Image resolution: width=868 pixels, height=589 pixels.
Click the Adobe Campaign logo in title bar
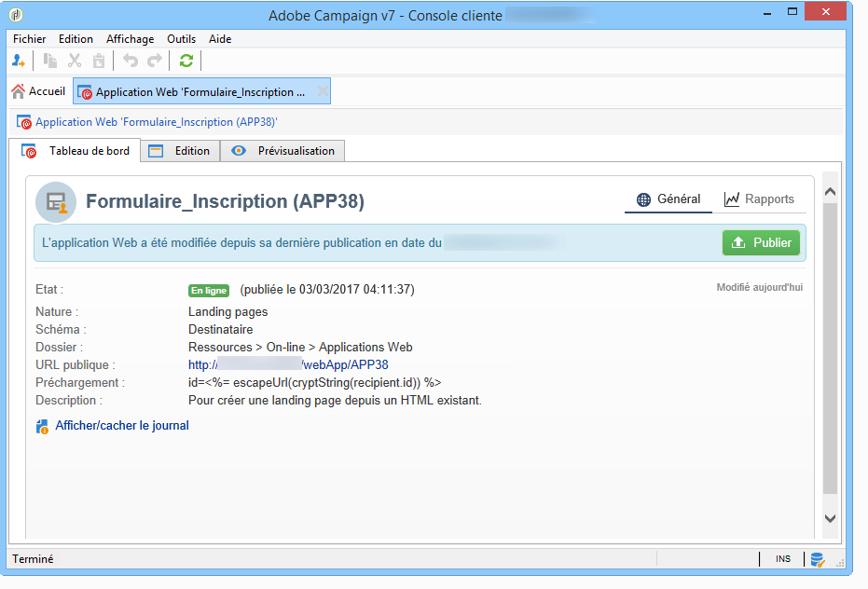coord(16,15)
